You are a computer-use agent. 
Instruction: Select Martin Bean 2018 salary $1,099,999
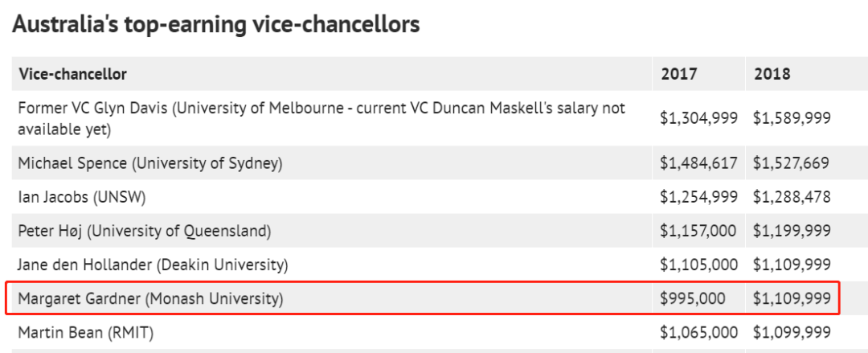pyautogui.click(x=792, y=333)
